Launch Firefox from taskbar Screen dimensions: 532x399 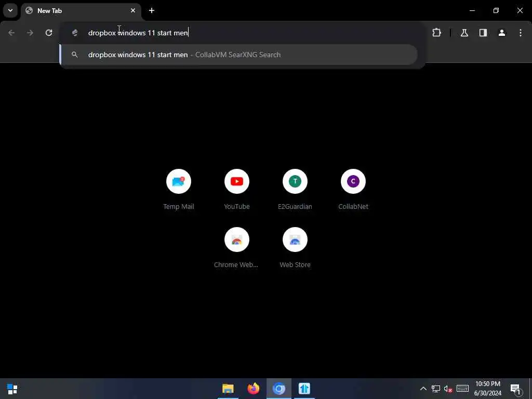(254, 389)
